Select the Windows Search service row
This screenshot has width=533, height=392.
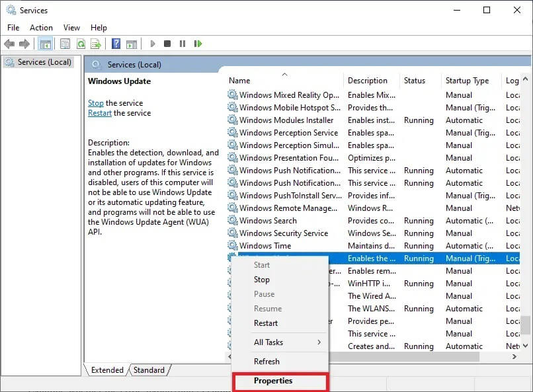point(268,221)
